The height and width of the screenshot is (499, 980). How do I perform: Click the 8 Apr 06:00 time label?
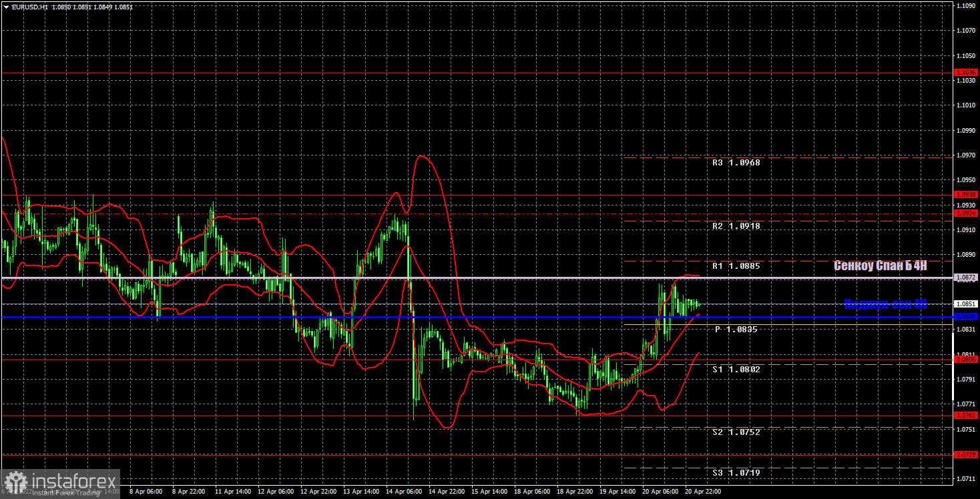(146, 491)
